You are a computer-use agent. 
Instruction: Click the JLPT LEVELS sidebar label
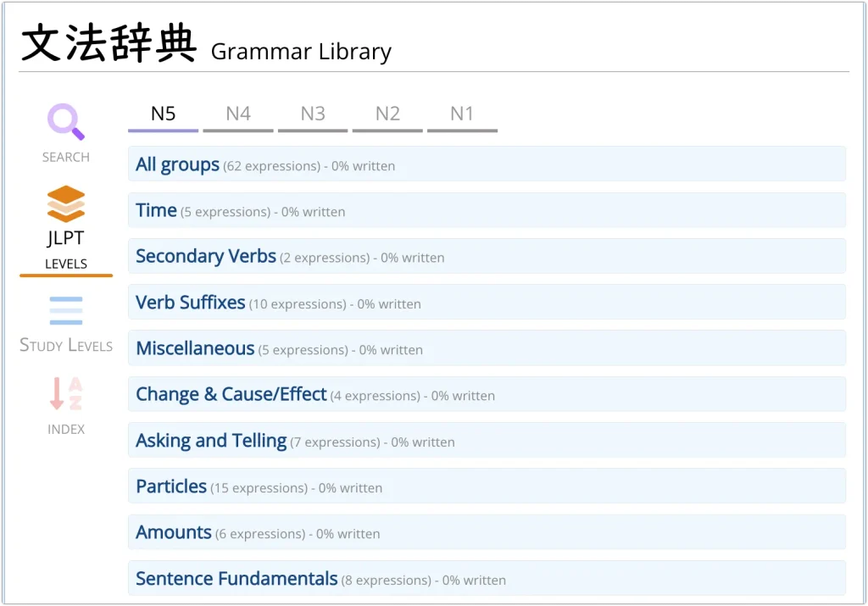click(66, 249)
